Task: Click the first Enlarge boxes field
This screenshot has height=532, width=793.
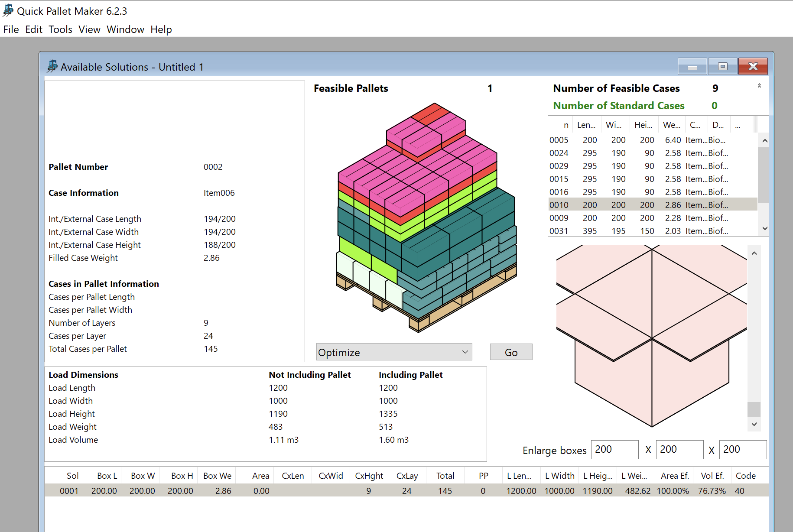Action: pos(614,449)
